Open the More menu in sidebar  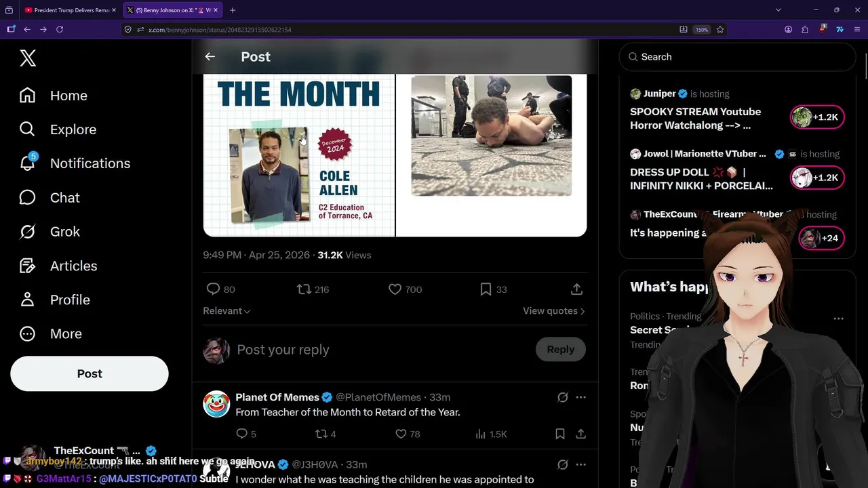point(51,333)
